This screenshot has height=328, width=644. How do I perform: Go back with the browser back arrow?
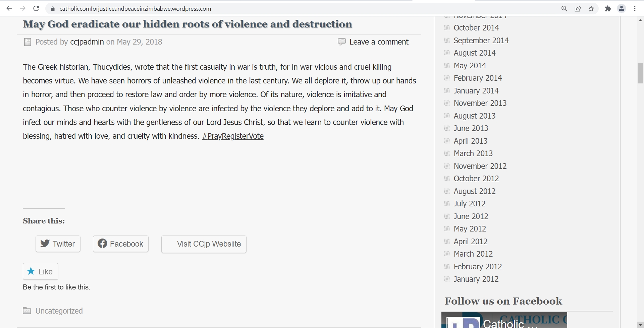coord(9,9)
